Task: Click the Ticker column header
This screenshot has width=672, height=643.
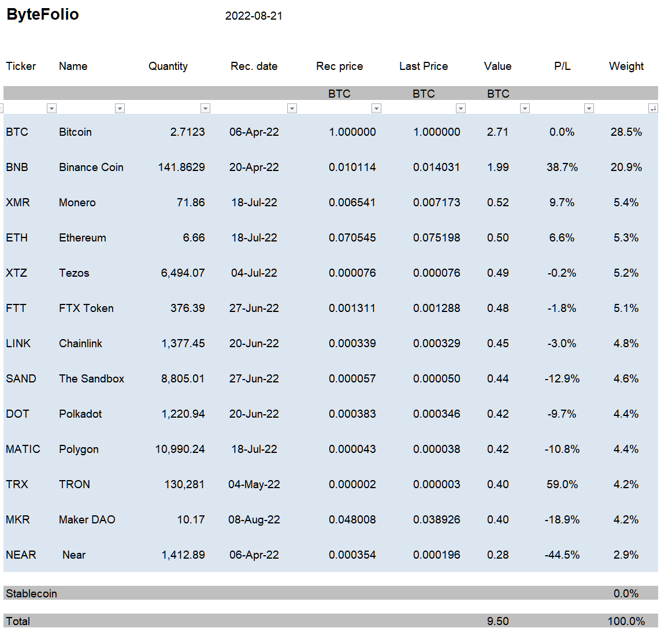Action: coord(21,66)
